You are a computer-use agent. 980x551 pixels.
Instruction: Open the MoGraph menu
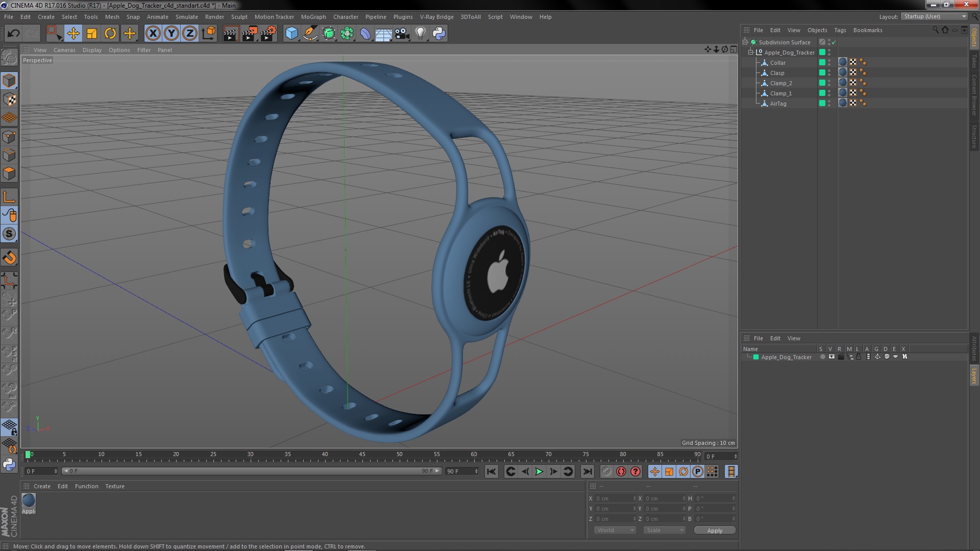tap(313, 17)
